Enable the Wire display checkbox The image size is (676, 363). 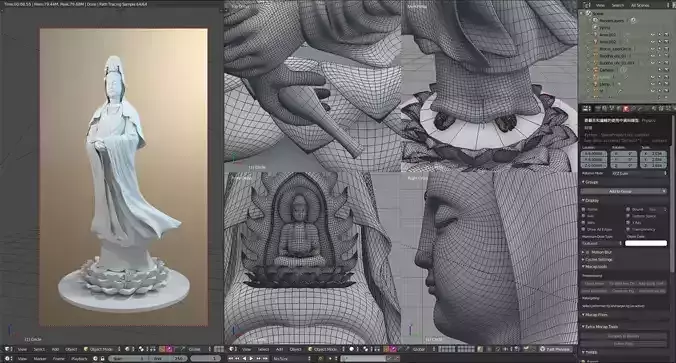tap(583, 222)
